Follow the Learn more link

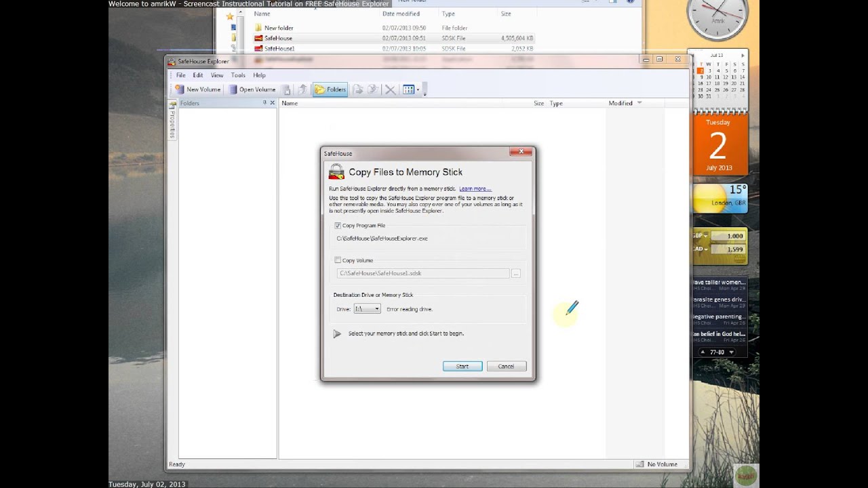[x=475, y=188]
